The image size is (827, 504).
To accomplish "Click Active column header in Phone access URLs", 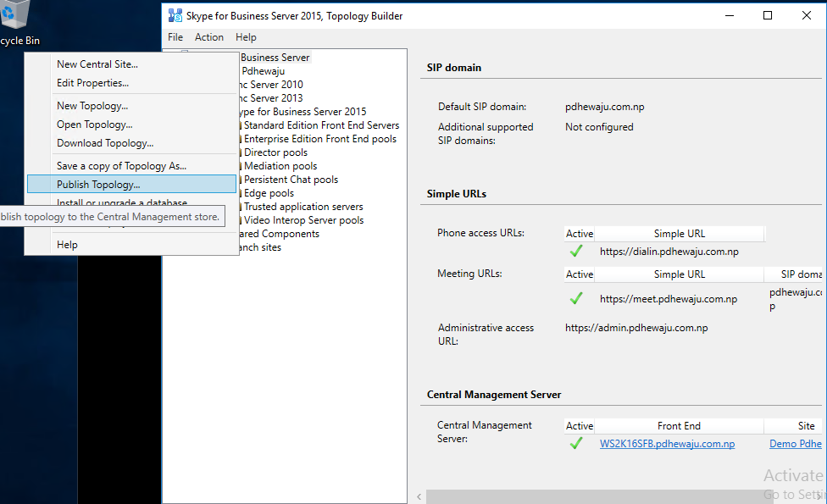I will pyautogui.click(x=579, y=234).
